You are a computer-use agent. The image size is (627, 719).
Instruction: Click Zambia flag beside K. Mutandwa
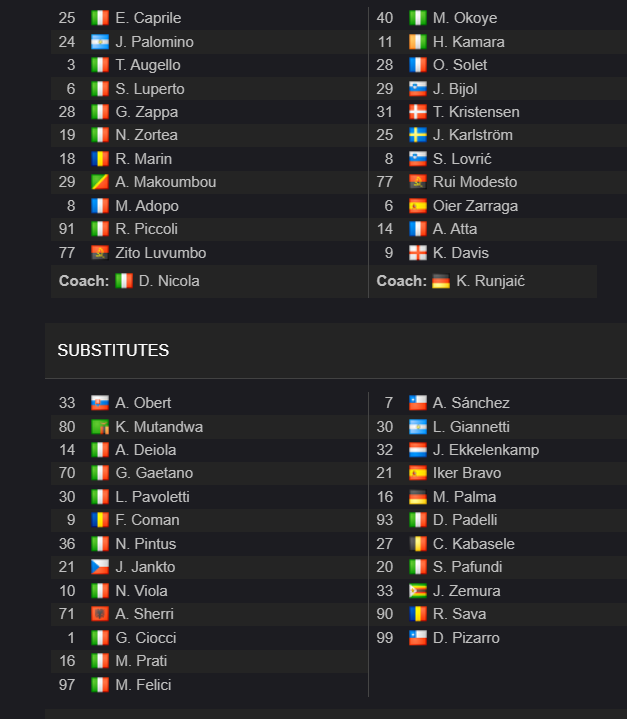pos(100,427)
